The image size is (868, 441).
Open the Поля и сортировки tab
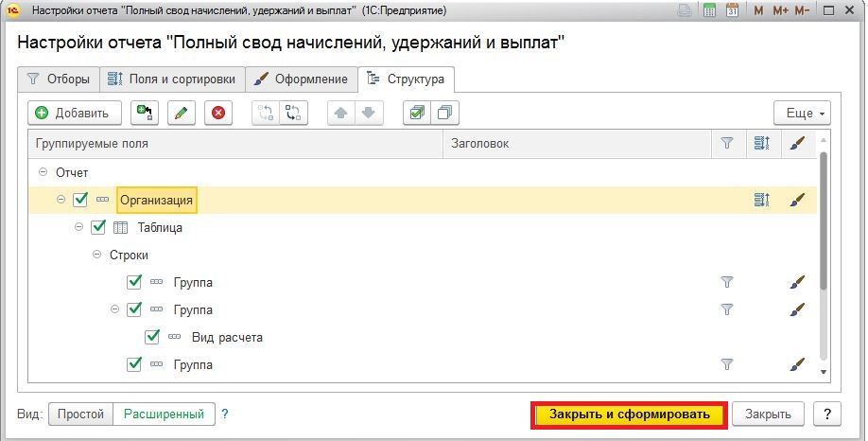(x=172, y=79)
